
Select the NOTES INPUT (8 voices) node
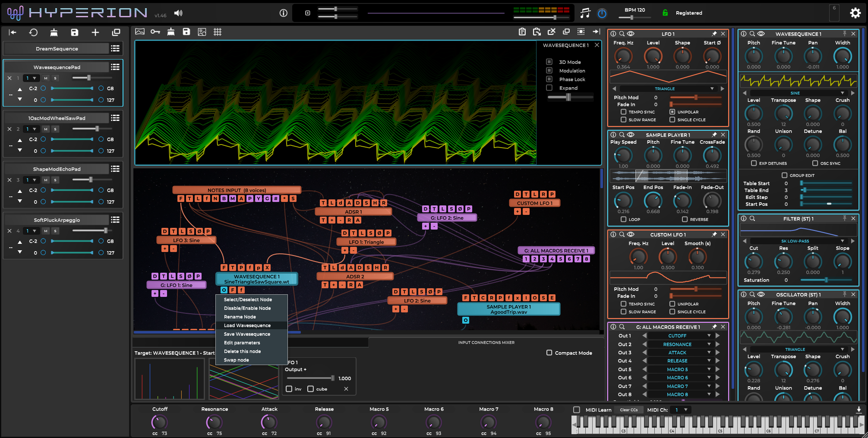(237, 190)
